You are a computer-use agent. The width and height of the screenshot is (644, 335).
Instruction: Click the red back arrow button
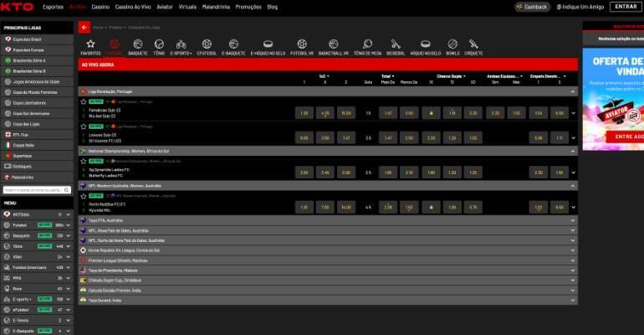[84, 27]
